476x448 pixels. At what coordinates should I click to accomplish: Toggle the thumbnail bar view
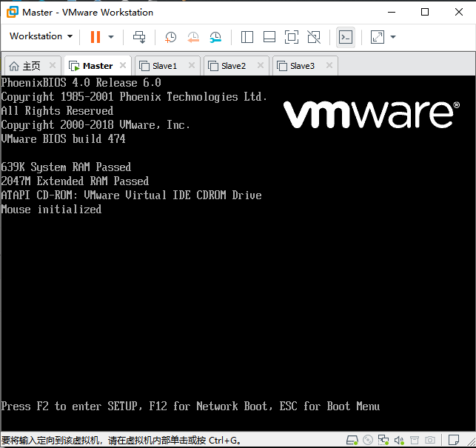(x=269, y=37)
